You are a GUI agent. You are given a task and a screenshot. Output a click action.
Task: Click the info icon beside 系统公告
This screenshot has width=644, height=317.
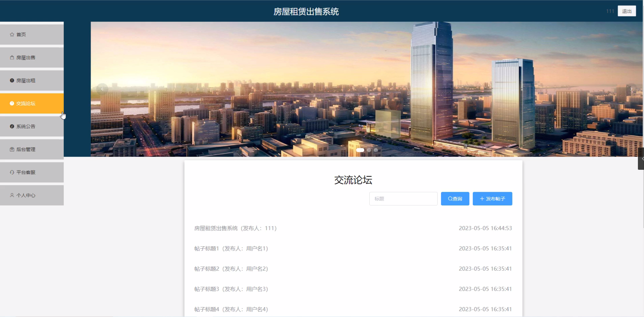click(12, 126)
